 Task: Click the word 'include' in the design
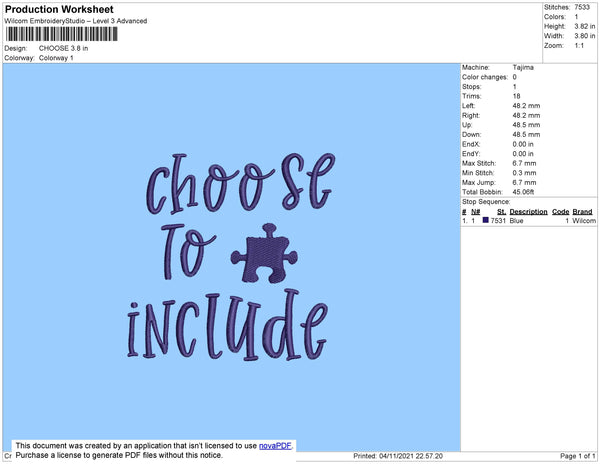pyautogui.click(x=227, y=325)
